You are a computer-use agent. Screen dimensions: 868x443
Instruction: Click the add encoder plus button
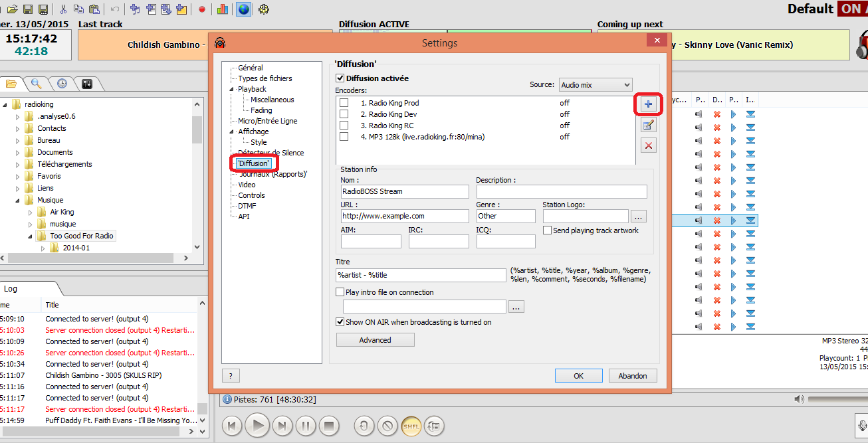click(x=649, y=104)
